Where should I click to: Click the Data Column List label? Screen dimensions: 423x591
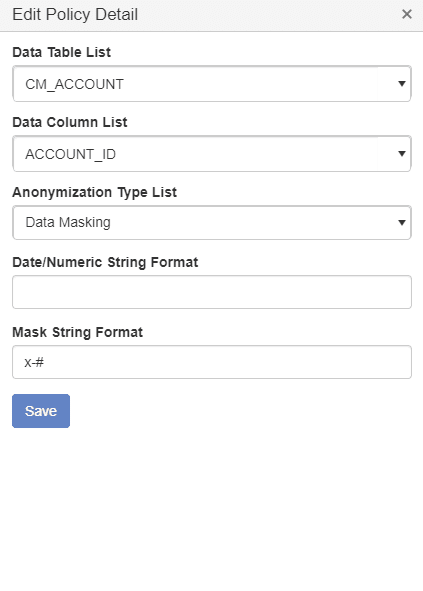coord(70,122)
